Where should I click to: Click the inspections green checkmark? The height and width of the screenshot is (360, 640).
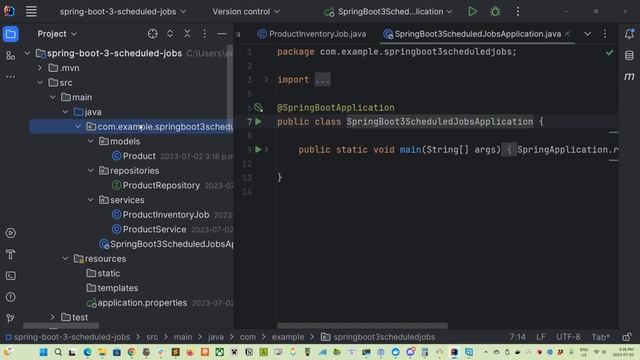609,53
